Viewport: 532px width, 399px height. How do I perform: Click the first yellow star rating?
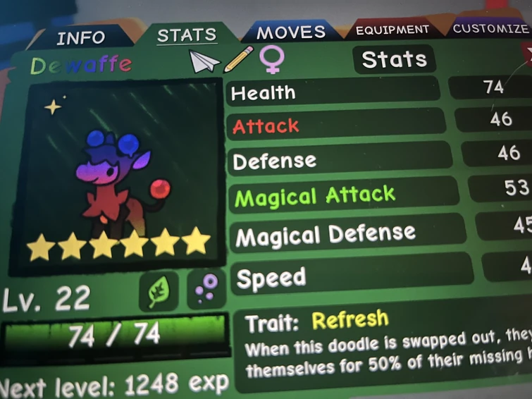[41, 247]
